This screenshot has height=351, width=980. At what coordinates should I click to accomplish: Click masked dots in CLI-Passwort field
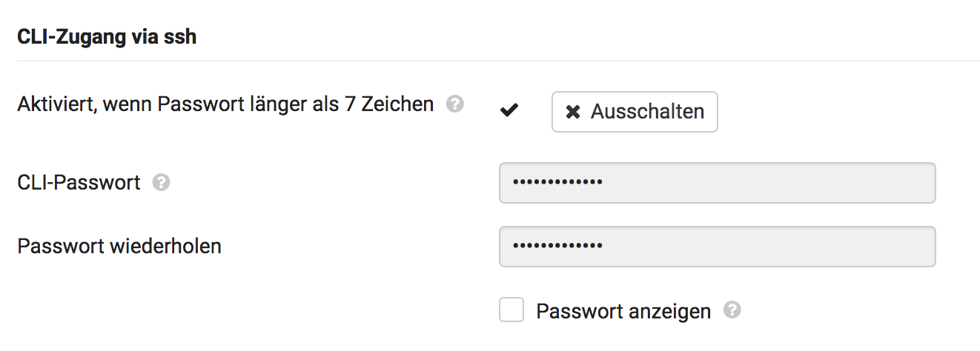click(x=557, y=183)
